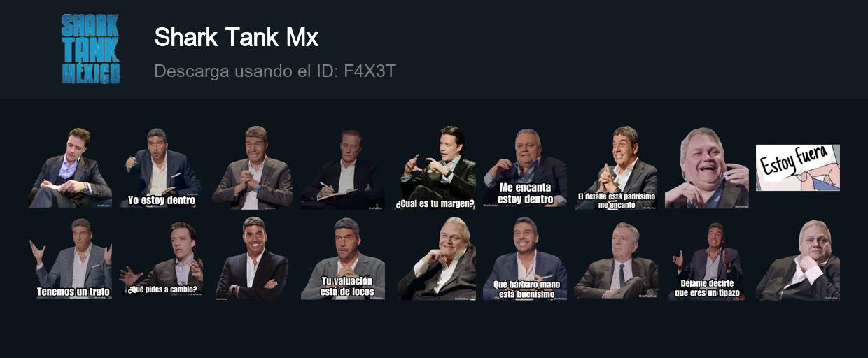Viewport: 868px width, 358px height.
Task: Choose 'Déjame decirte que eres un tipazo' sticker
Action: [x=707, y=258]
